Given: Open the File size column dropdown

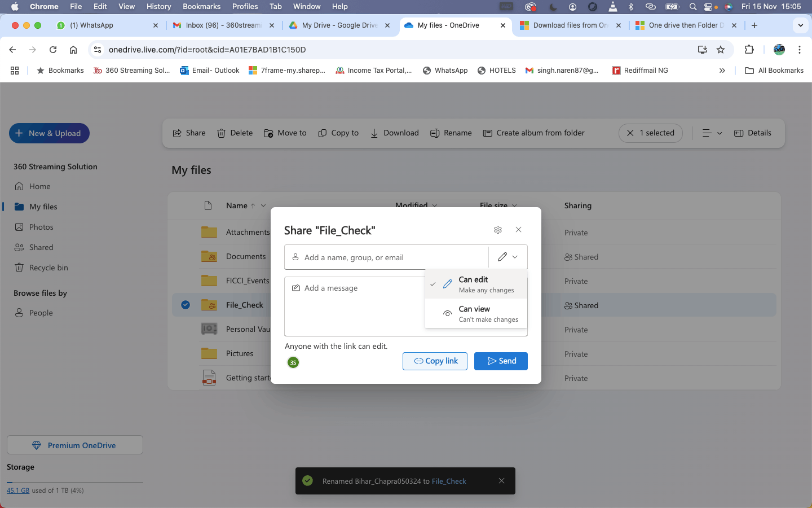Looking at the screenshot, I should click(514, 205).
